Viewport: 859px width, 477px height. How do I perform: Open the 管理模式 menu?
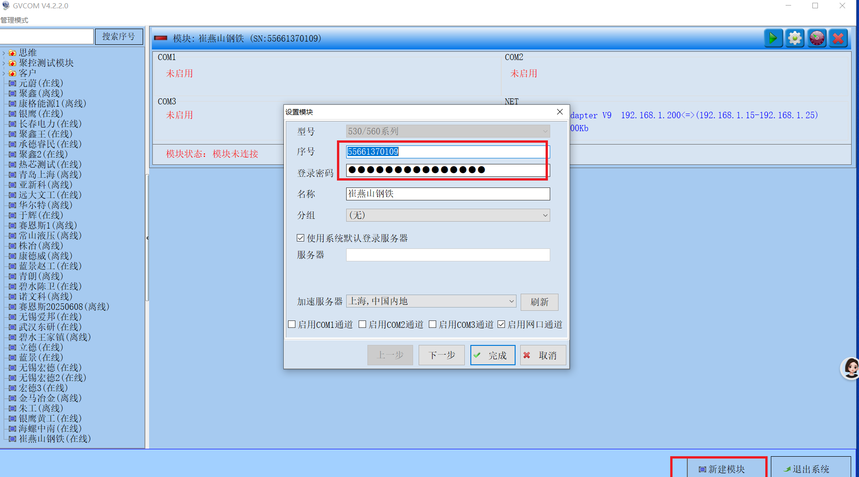coord(14,20)
